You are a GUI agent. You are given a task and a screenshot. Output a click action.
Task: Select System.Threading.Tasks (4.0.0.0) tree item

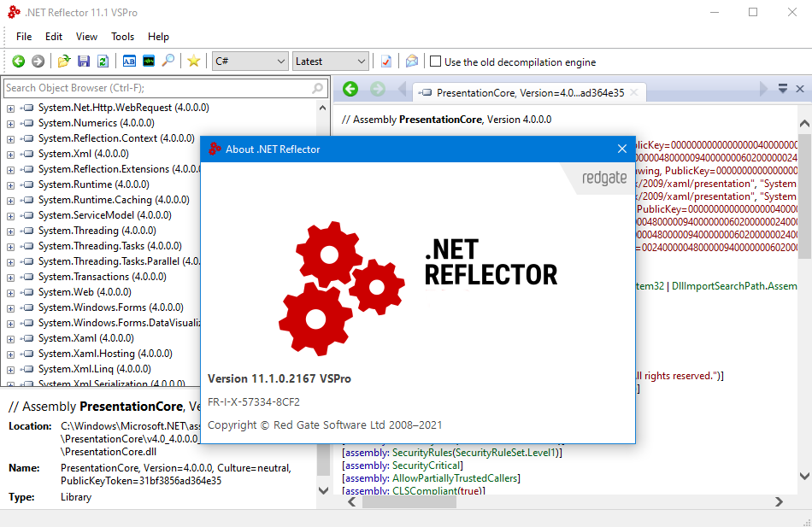tap(110, 246)
